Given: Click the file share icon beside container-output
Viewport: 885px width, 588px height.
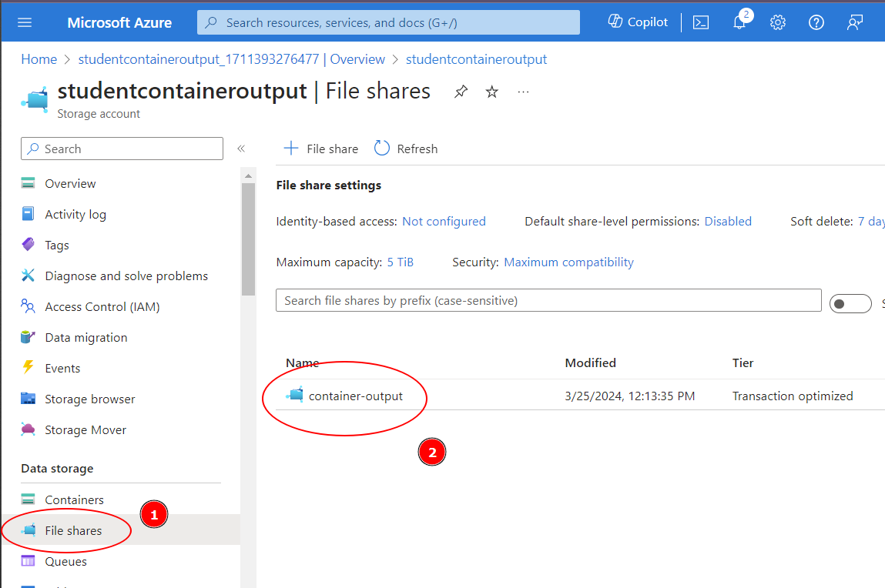Looking at the screenshot, I should [x=296, y=396].
